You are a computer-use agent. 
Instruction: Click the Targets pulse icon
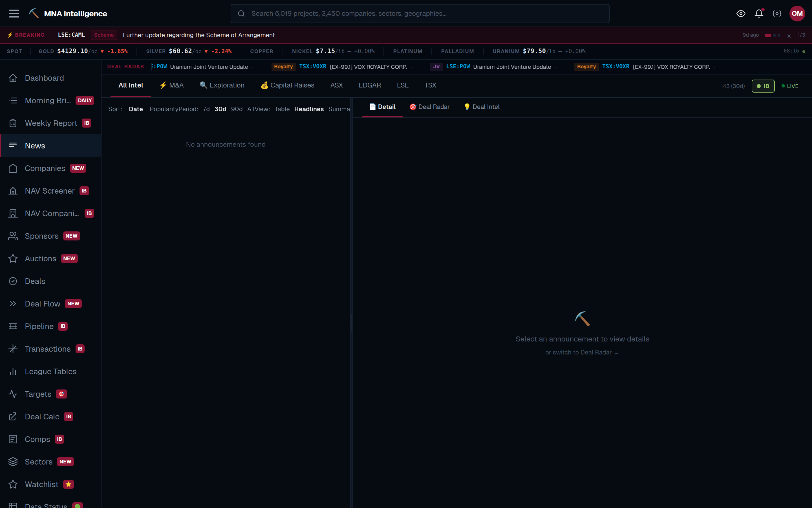click(x=13, y=394)
